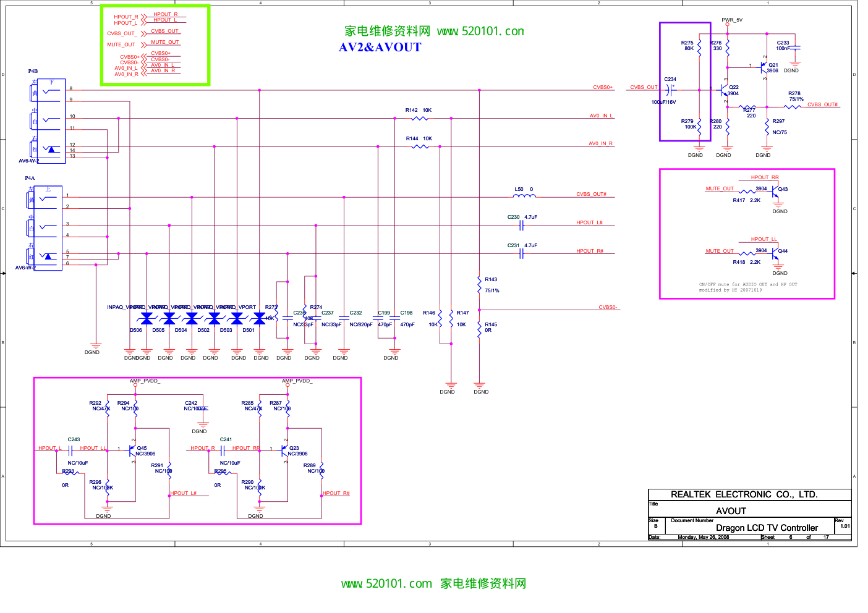
Task: Select resistor R145 0R label
Action: [491, 328]
